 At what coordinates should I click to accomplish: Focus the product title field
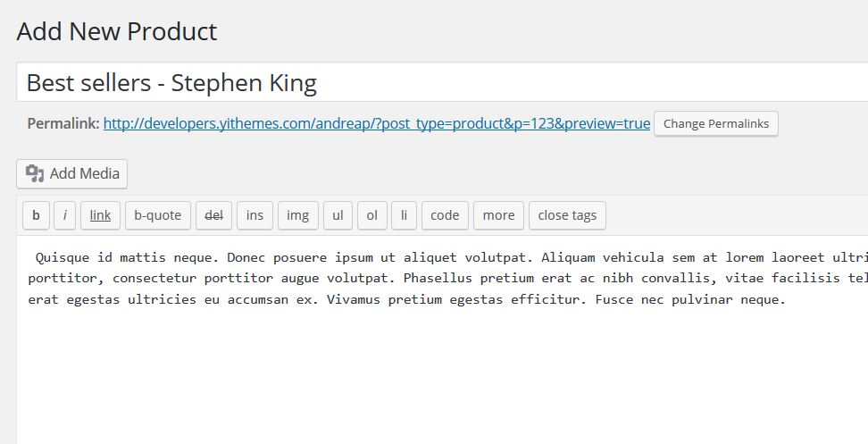[442, 82]
